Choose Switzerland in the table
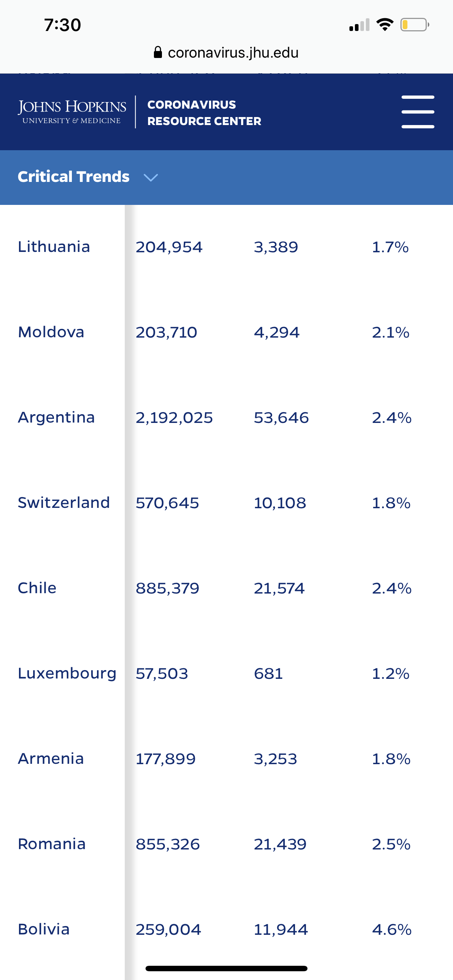Viewport: 453px width, 980px height. click(x=63, y=502)
